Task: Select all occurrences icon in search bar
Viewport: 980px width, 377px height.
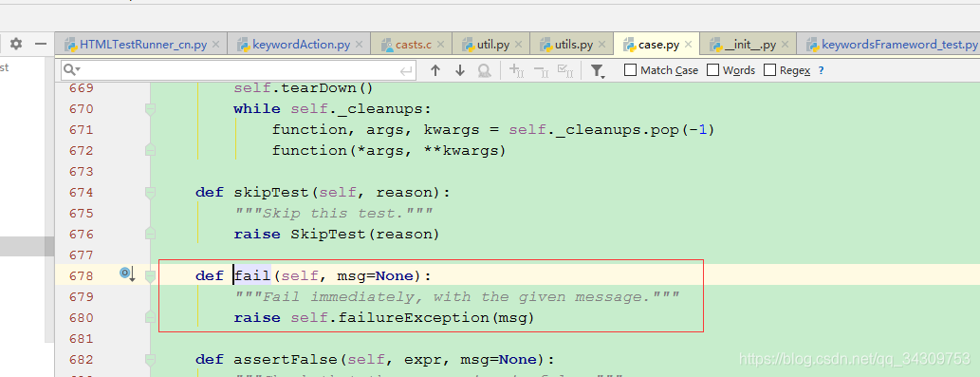Action: click(565, 70)
